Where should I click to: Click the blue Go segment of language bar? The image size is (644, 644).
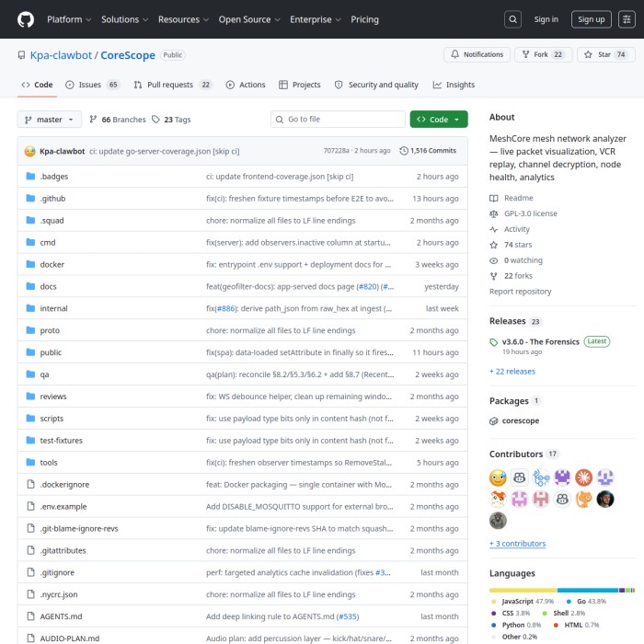click(x=588, y=591)
